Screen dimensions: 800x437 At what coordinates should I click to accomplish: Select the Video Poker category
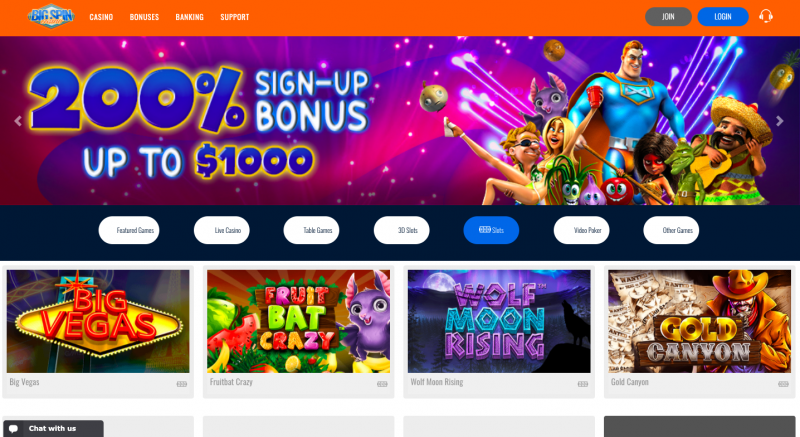[x=582, y=230]
